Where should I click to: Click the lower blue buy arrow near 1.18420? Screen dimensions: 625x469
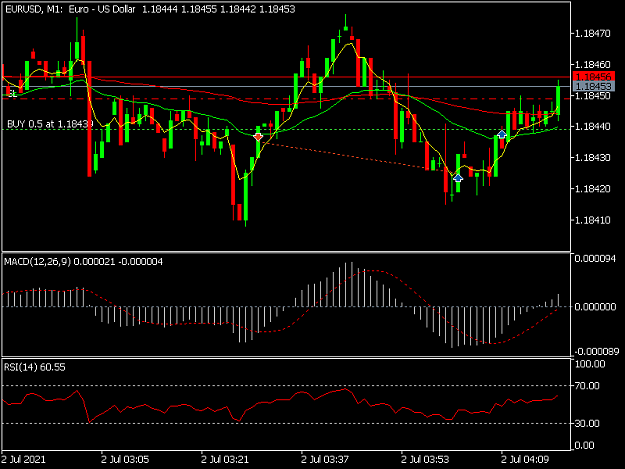(x=458, y=178)
